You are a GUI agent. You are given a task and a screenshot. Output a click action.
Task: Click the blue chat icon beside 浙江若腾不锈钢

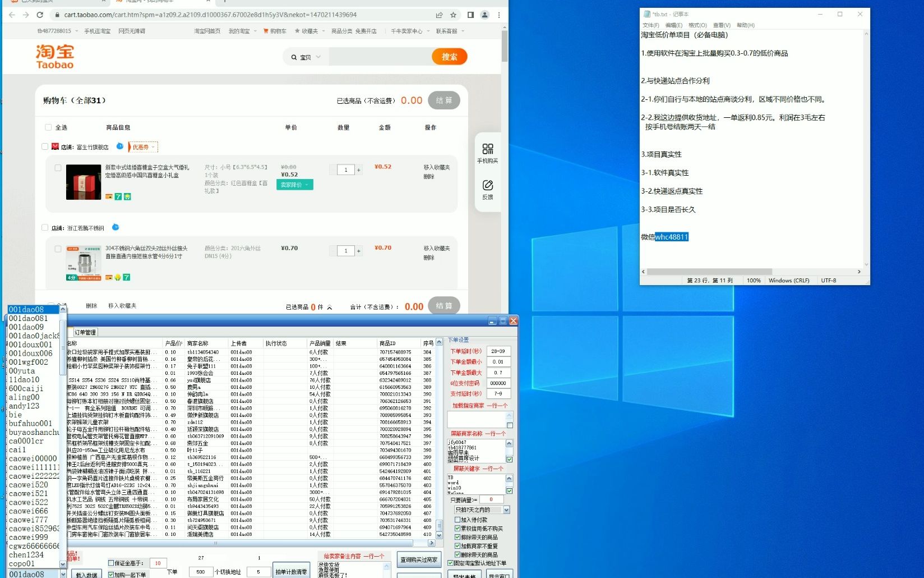[115, 227]
